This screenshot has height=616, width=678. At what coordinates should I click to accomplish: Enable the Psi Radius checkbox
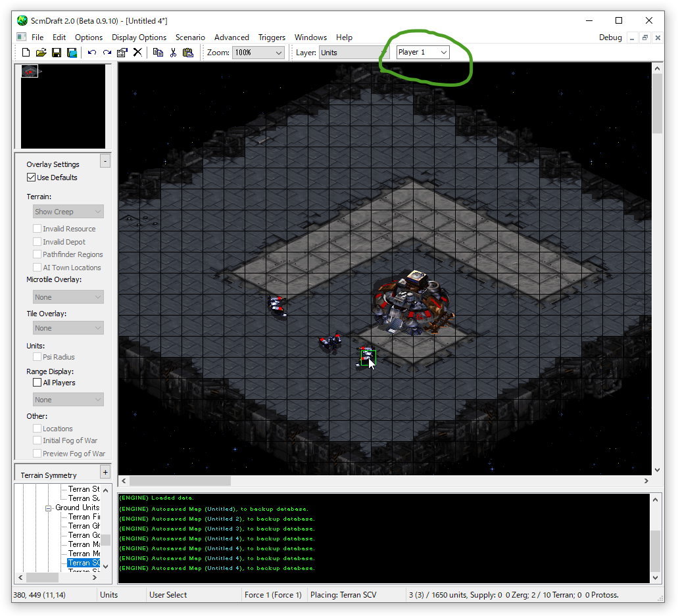point(37,357)
